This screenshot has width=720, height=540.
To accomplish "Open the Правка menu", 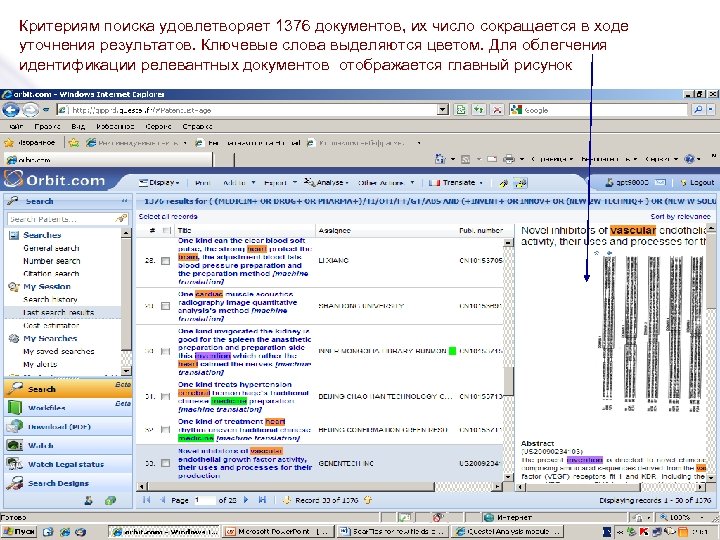I will pos(47,126).
